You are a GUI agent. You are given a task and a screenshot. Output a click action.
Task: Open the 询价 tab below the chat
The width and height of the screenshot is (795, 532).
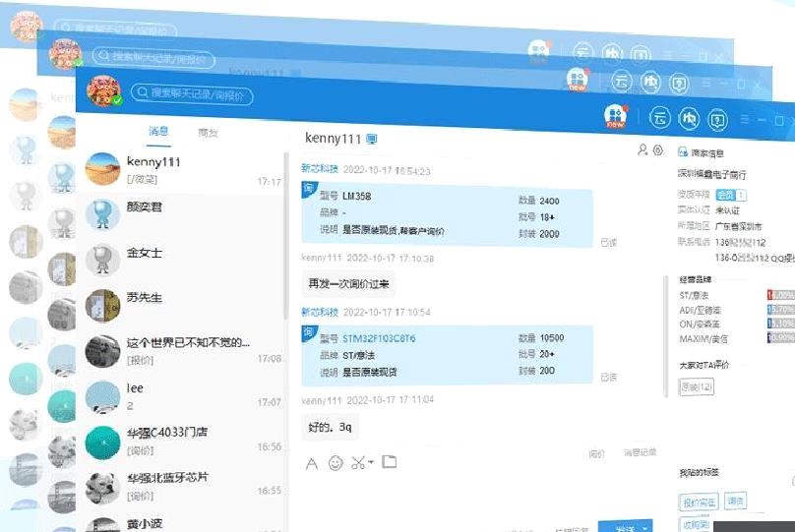click(x=597, y=454)
